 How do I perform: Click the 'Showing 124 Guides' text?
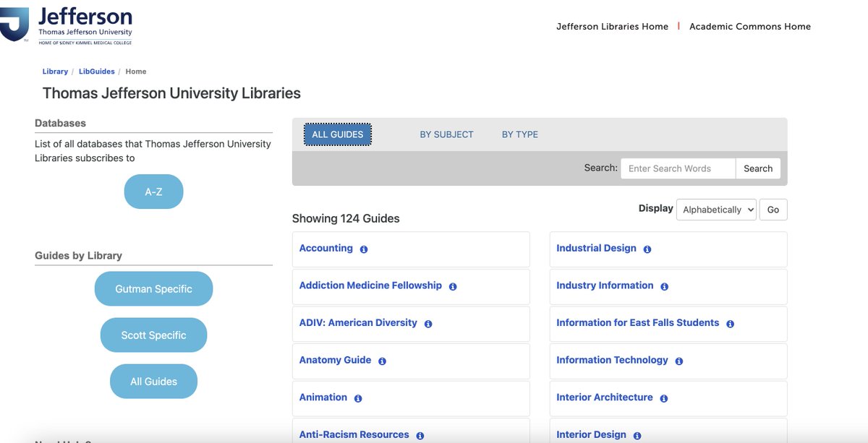(x=346, y=218)
